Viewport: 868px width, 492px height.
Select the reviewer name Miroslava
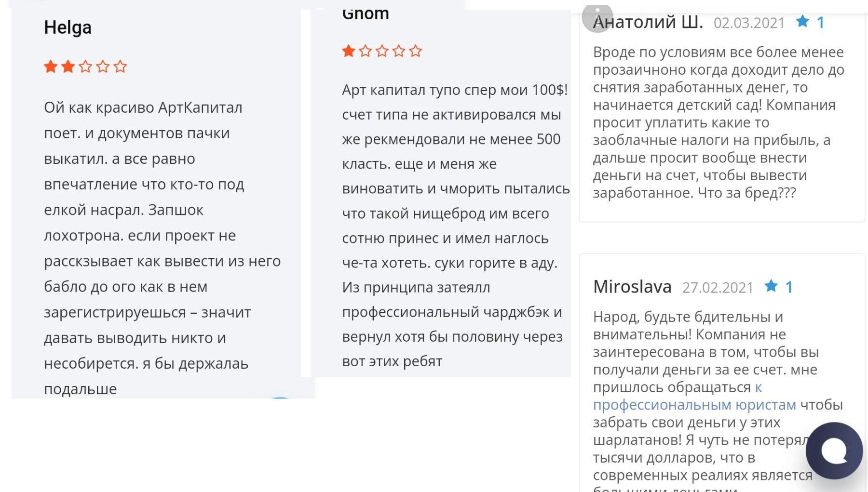pyautogui.click(x=632, y=286)
